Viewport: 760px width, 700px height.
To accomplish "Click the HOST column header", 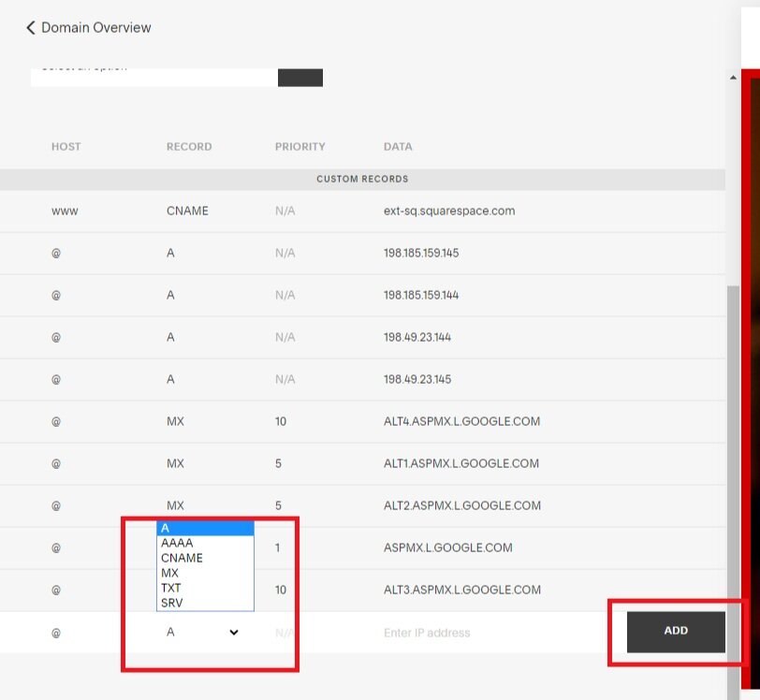I will pyautogui.click(x=66, y=146).
